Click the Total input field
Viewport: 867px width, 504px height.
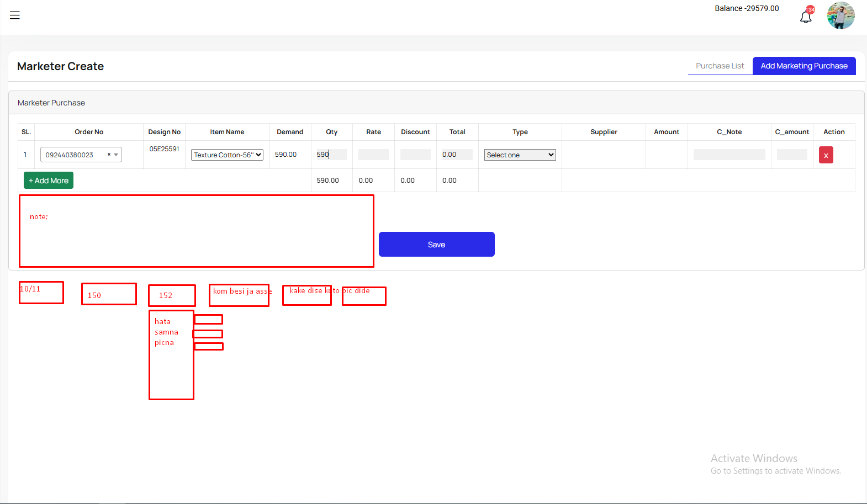point(457,155)
